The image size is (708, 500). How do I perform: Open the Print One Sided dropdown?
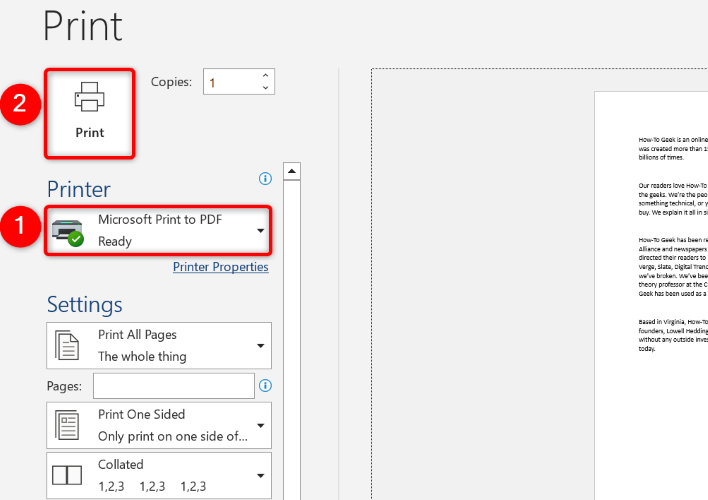pos(159,425)
